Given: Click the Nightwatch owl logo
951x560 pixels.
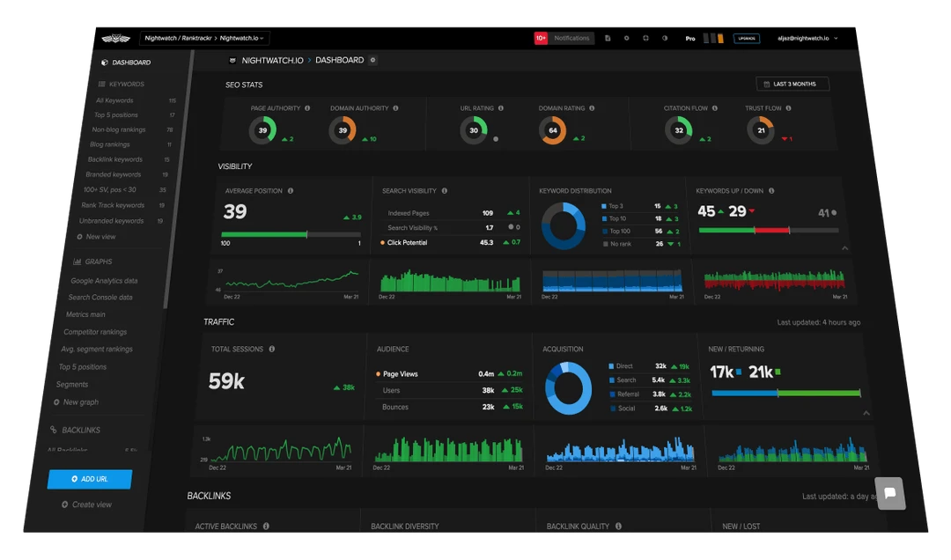Looking at the screenshot, I should [x=116, y=39].
